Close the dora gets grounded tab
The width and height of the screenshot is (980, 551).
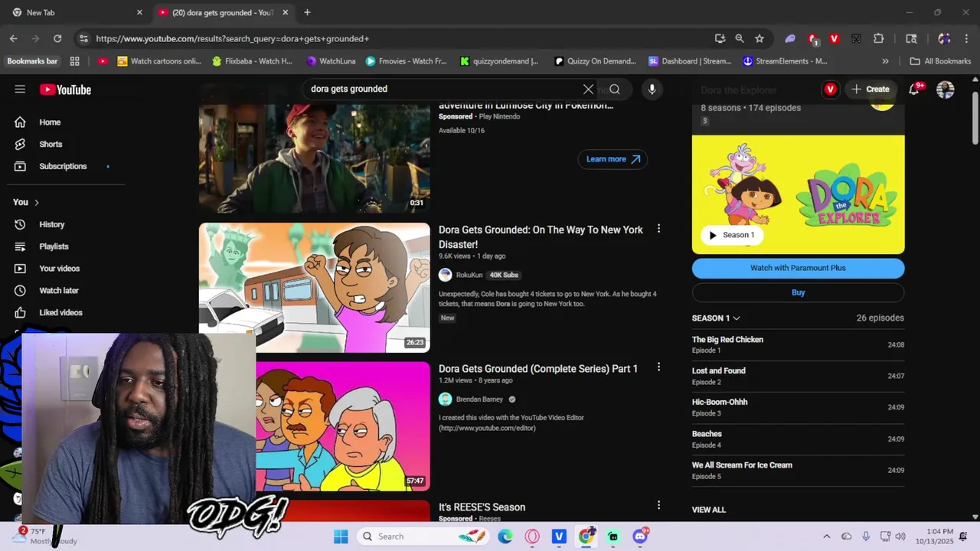(286, 12)
